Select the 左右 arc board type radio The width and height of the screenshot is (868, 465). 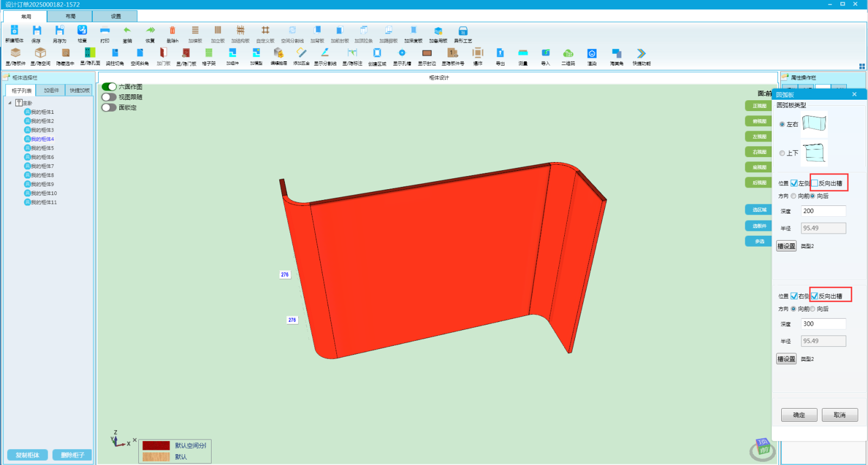[x=782, y=125]
